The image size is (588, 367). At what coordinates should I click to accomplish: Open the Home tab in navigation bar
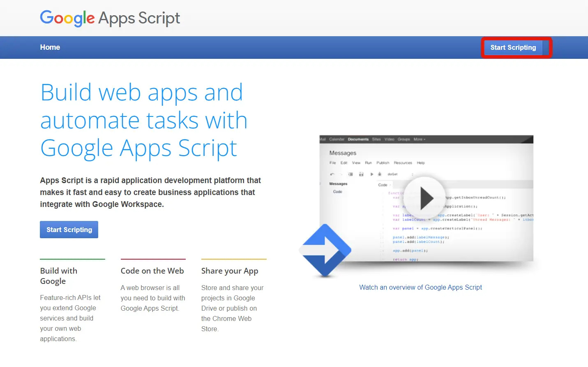50,47
